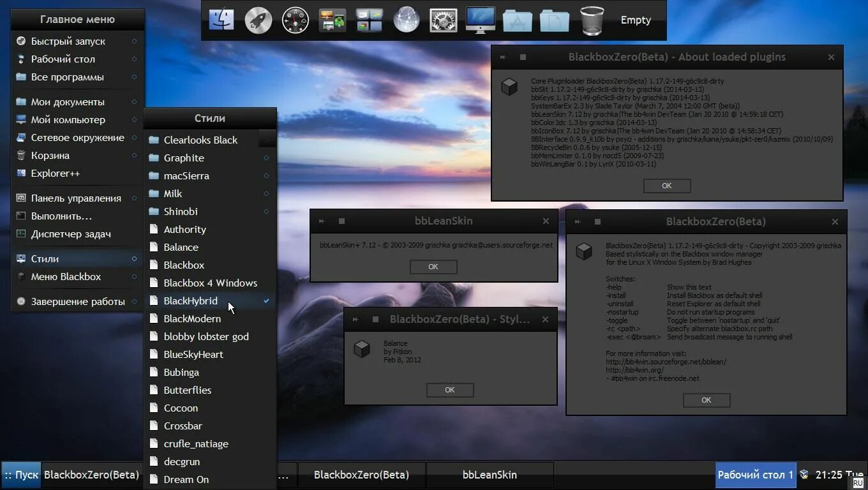Click OK in About loaded plugins window
This screenshot has height=490, width=868.
667,186
